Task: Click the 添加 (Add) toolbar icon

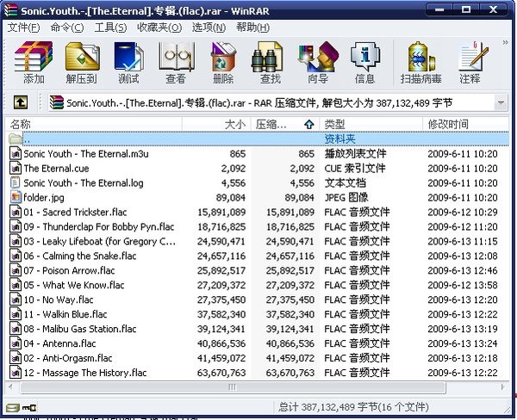Action: (34, 62)
